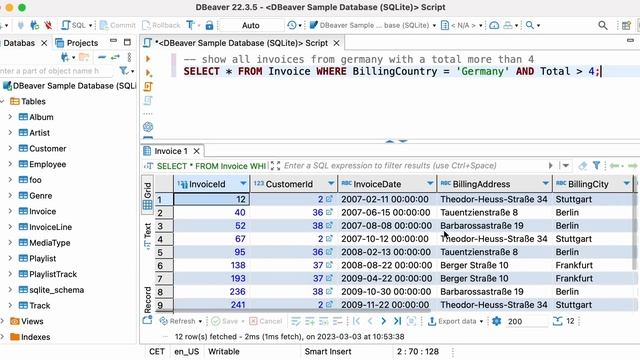The image size is (640, 360).
Task: Click Export data button
Action: 452,321
